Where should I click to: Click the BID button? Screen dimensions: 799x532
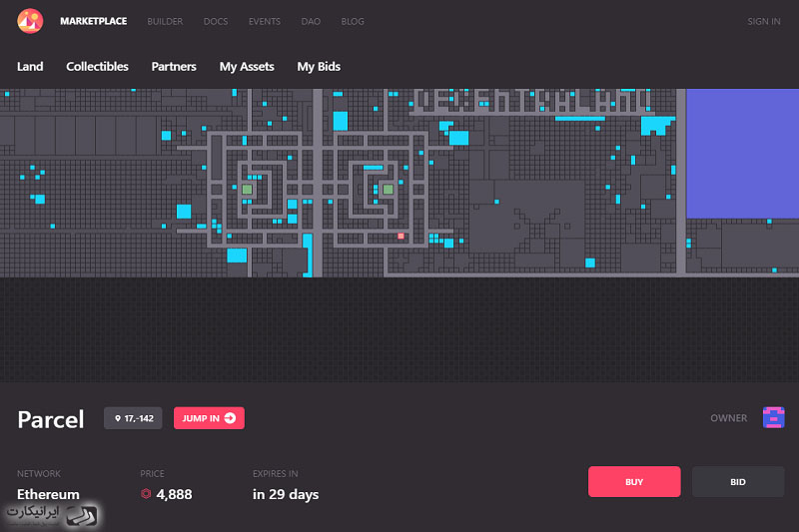coord(738,482)
